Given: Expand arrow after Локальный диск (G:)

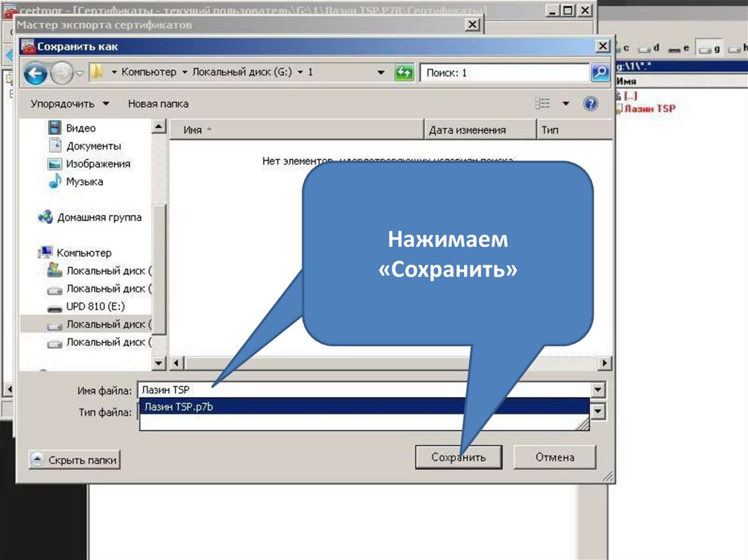Looking at the screenshot, I should pyautogui.click(x=300, y=72).
